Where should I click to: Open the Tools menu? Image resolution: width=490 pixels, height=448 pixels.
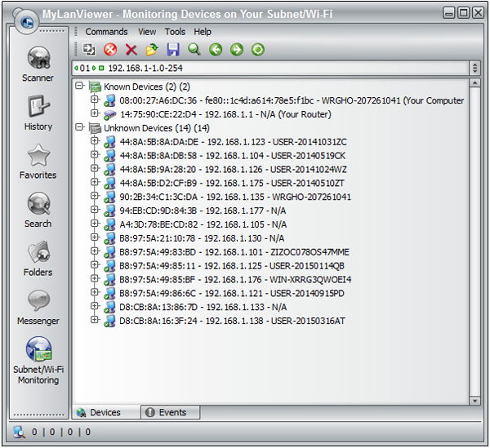pos(175,32)
